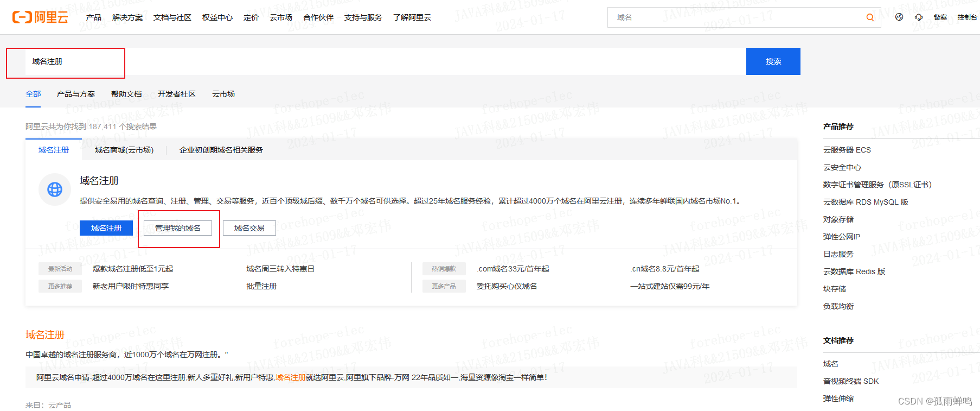Open 新老用户限时特惠同享 link
The width and height of the screenshot is (980, 411).
(131, 286)
